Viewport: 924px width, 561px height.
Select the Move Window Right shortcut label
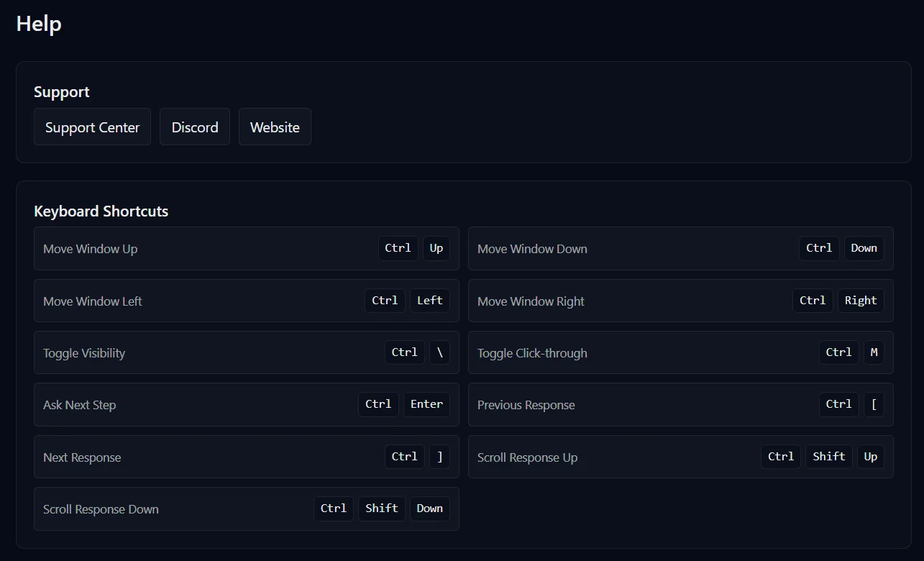(x=531, y=301)
